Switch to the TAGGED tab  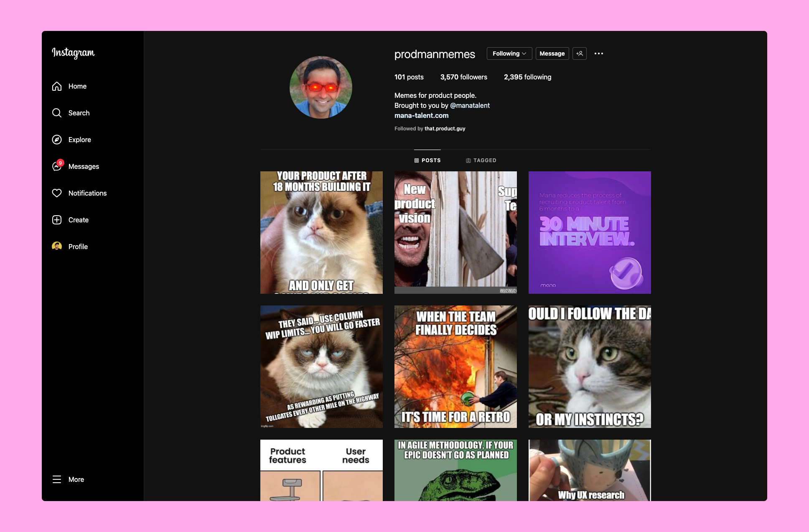(481, 160)
